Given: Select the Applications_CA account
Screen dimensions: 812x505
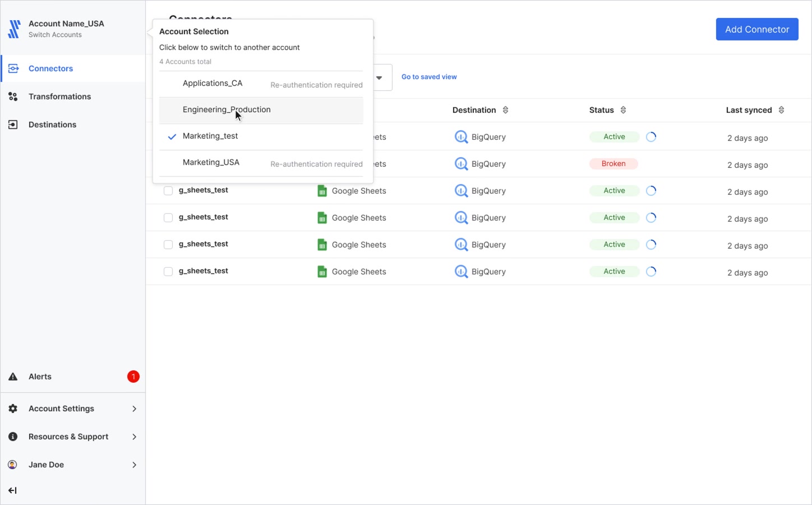Looking at the screenshot, I should (261, 84).
